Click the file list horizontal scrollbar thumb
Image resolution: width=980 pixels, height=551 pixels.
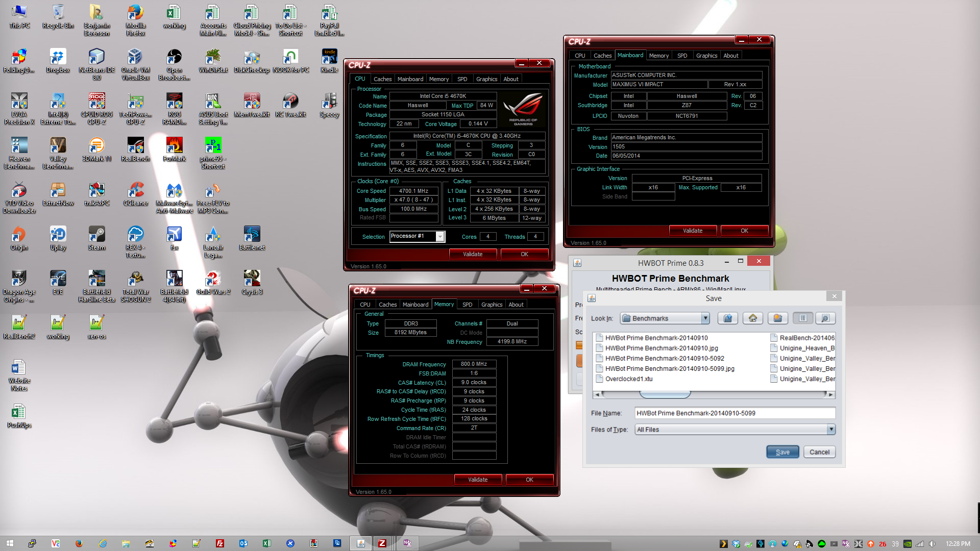point(665,394)
